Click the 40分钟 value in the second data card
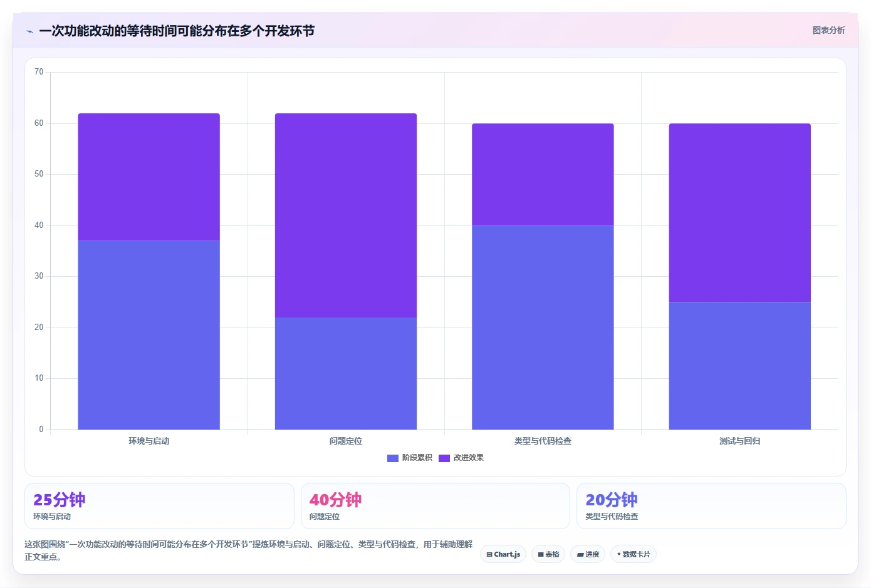Image resolution: width=871 pixels, height=588 pixels. (335, 500)
